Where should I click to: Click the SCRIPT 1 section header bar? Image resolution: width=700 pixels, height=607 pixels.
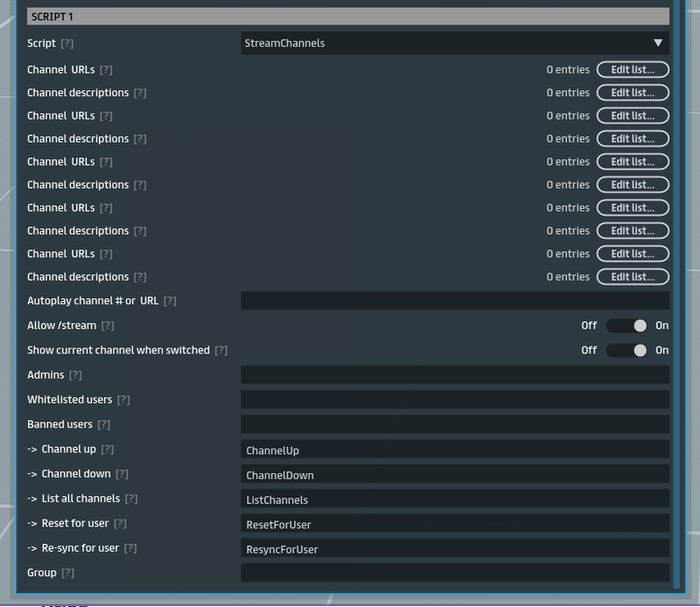pyautogui.click(x=348, y=17)
